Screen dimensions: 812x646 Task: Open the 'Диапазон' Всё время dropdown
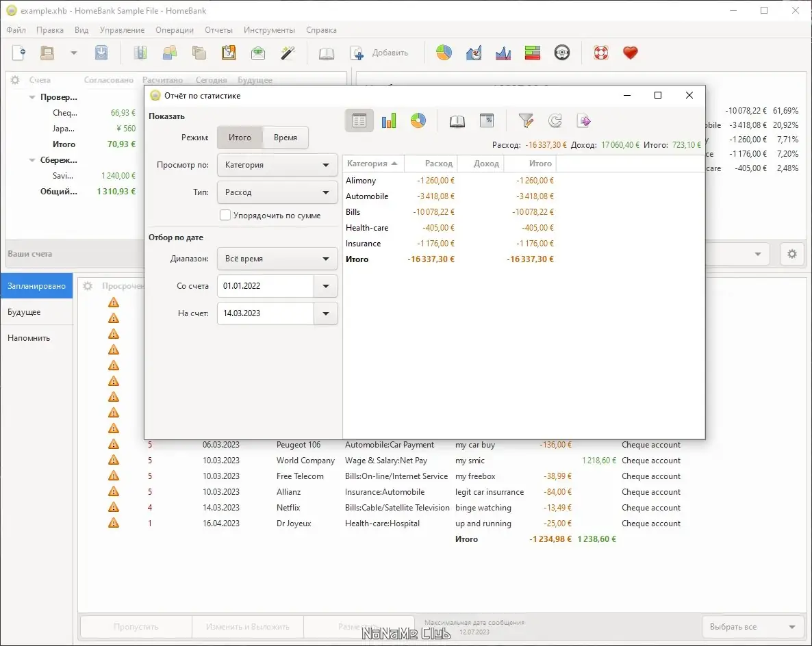[x=277, y=259]
